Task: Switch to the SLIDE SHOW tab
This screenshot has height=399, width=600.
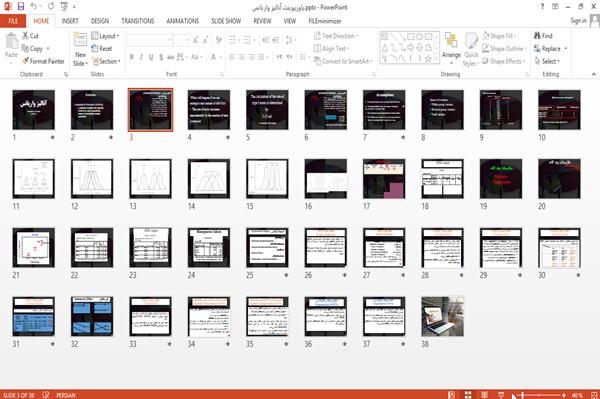Action: [226, 21]
